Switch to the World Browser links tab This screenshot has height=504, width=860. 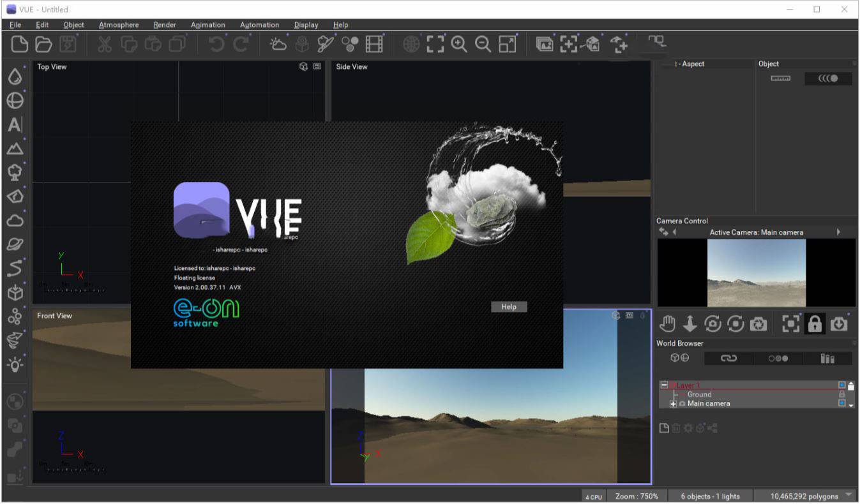728,358
